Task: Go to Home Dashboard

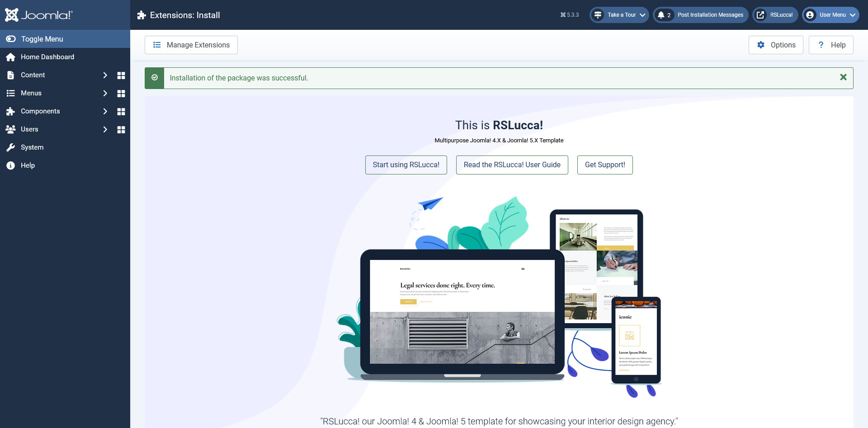Action: [x=47, y=57]
